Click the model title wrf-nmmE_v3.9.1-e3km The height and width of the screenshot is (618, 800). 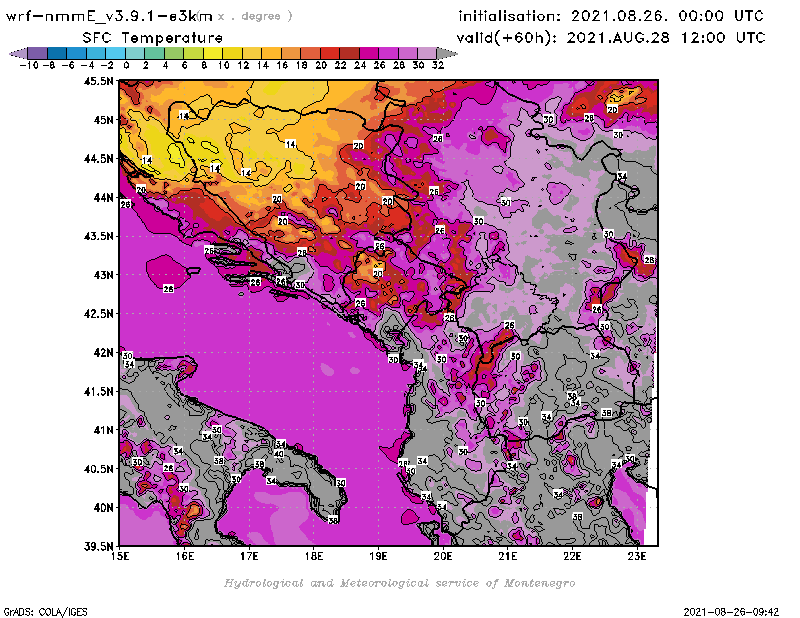(x=109, y=16)
